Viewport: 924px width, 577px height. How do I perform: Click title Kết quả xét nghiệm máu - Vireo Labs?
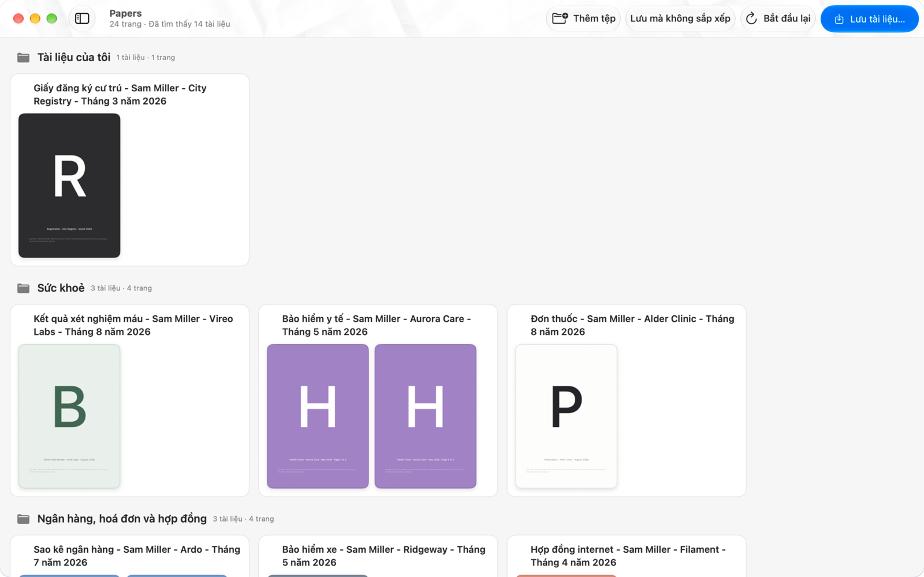[133, 325]
